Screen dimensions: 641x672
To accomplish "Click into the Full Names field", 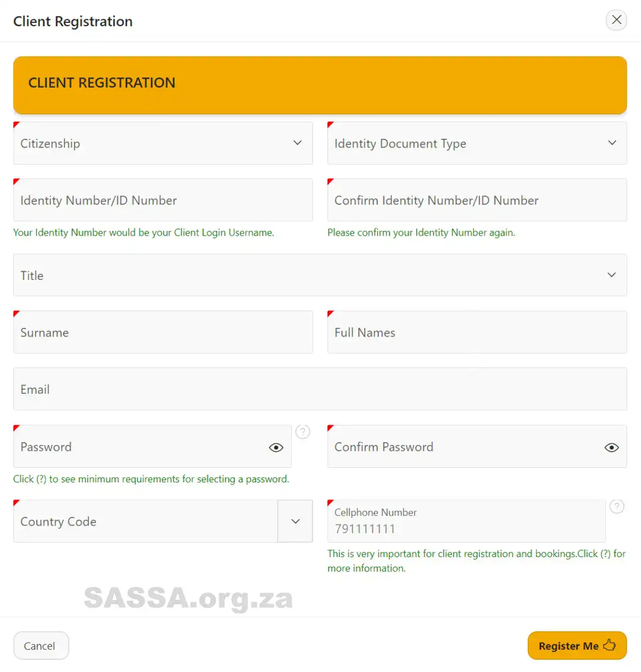I will (x=476, y=332).
